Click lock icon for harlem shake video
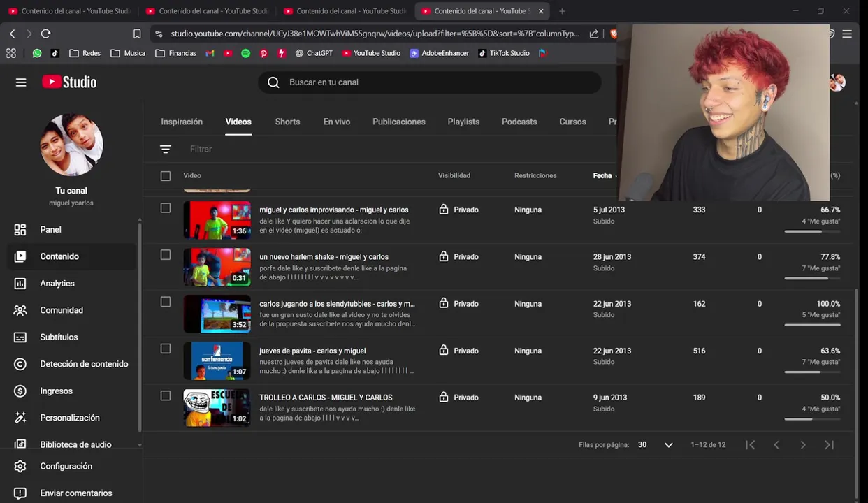 pos(444,256)
